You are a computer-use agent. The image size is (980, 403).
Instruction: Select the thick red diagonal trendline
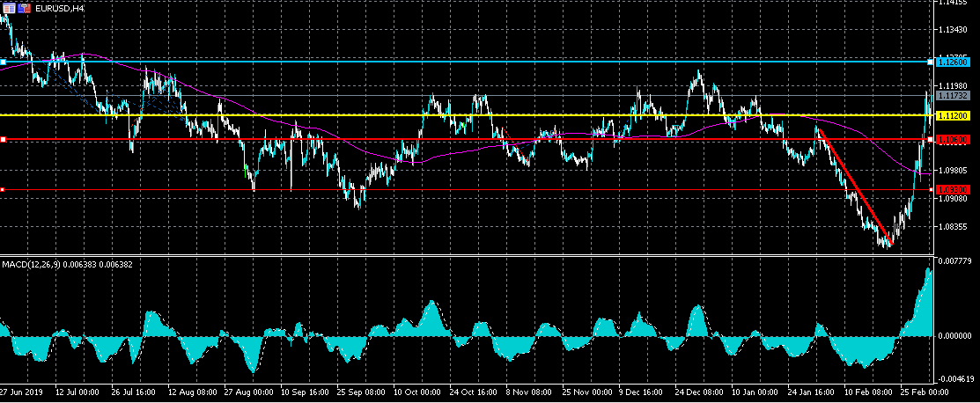(x=854, y=186)
